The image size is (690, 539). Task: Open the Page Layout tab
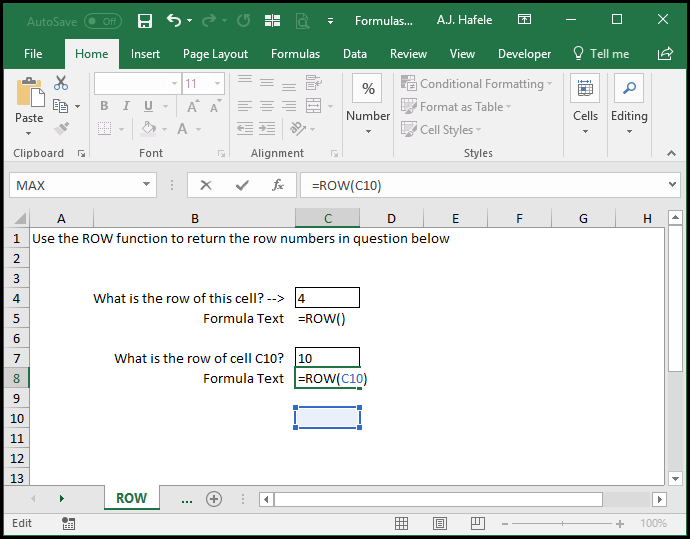click(215, 54)
